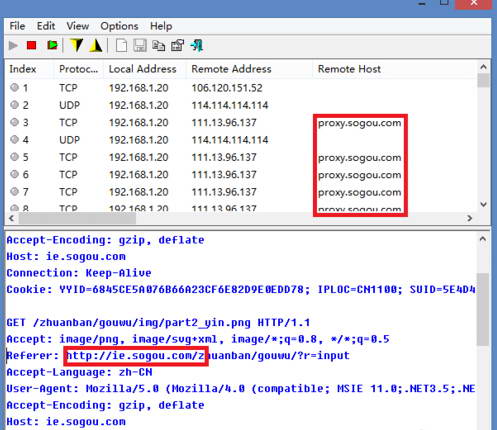Click the grey Start Capture play icon
This screenshot has height=430, width=497.
pos(13,45)
